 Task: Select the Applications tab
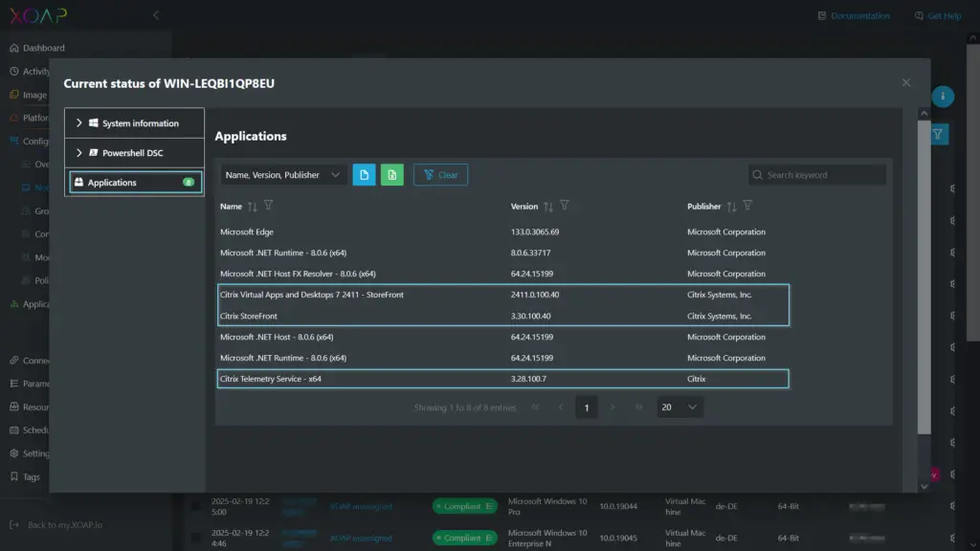pos(125,182)
